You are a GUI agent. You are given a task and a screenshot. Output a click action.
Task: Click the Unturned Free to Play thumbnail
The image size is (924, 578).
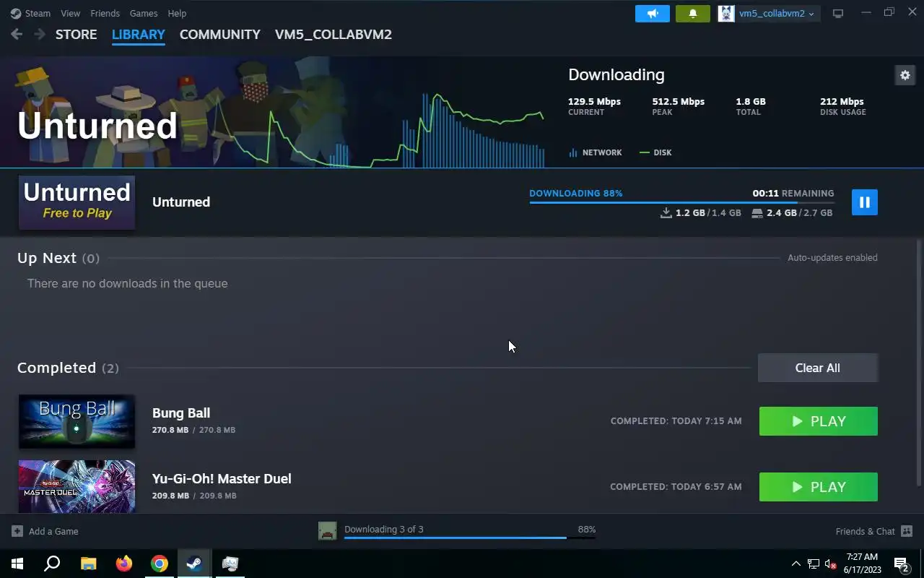[x=77, y=202]
